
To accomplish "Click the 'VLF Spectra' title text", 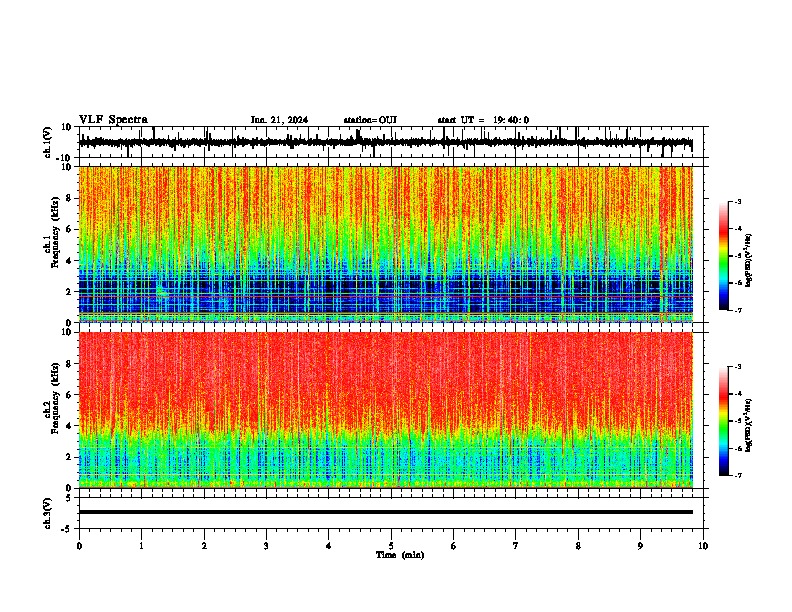I will (113, 120).
